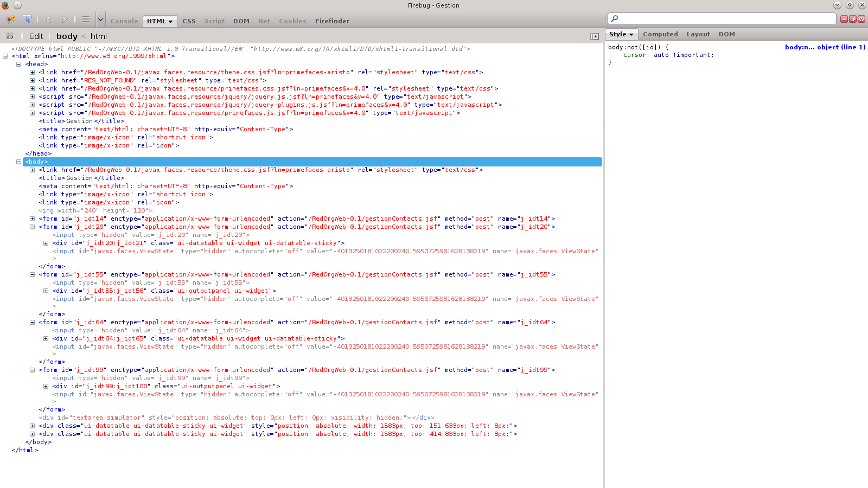Click the Firefox logo in title bar

[5, 5]
